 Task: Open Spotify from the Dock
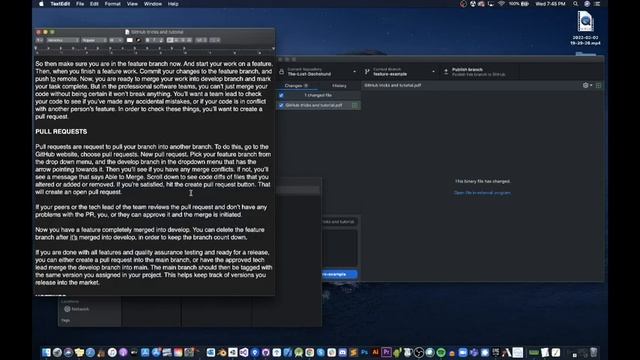[x=441, y=353]
